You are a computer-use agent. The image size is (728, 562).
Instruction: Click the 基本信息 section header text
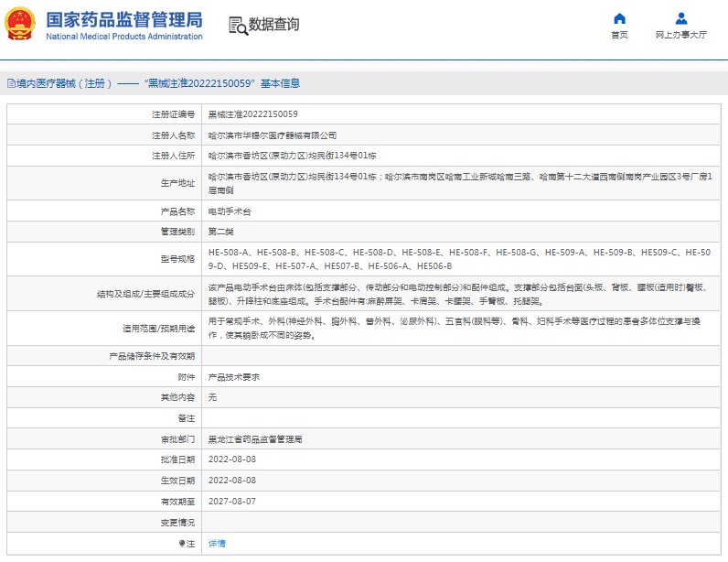(x=280, y=83)
